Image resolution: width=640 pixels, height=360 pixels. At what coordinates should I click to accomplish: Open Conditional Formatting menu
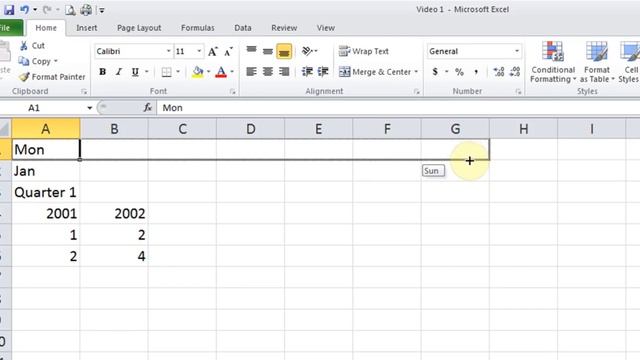[553, 62]
